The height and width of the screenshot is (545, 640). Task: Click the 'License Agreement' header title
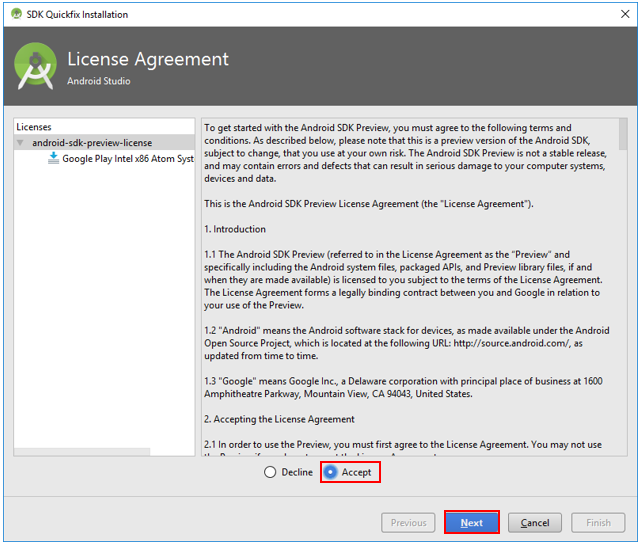[148, 59]
